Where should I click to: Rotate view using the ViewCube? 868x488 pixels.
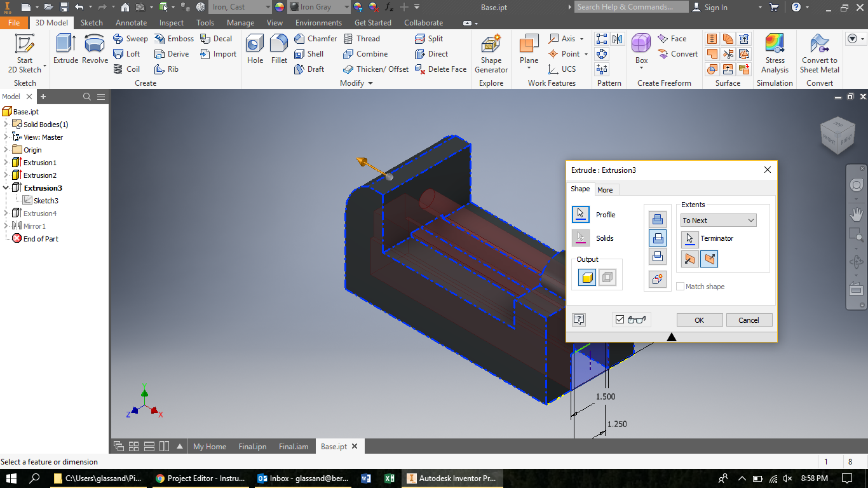837,134
